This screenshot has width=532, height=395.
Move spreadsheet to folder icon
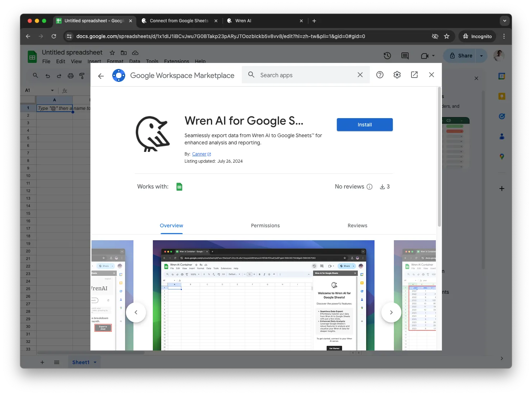[x=124, y=53]
